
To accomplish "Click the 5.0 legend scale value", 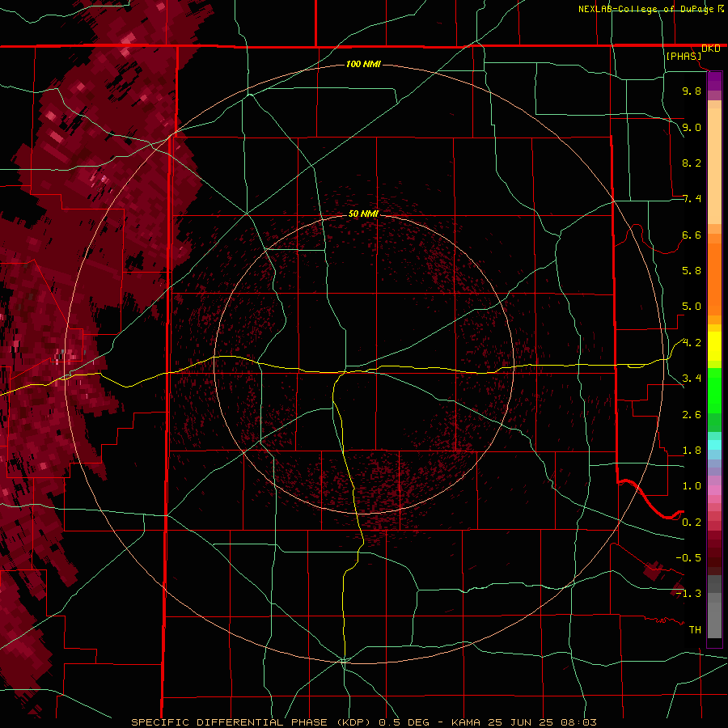I will 692,307.
